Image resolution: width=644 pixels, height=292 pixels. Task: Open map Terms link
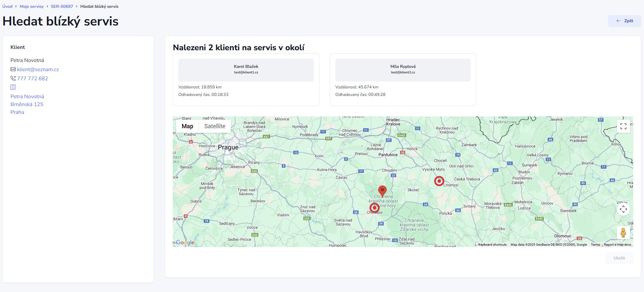tap(595, 245)
